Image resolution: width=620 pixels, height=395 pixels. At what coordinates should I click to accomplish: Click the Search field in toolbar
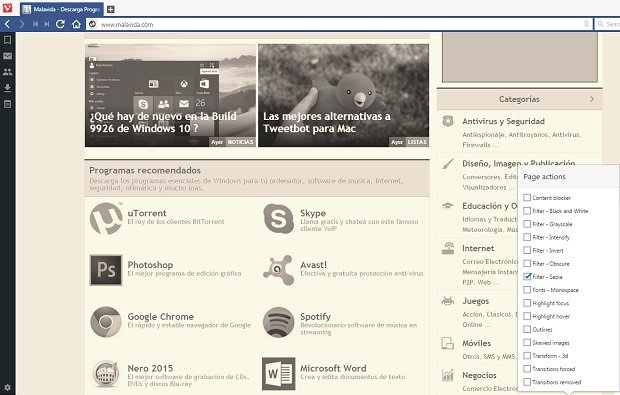[608, 24]
